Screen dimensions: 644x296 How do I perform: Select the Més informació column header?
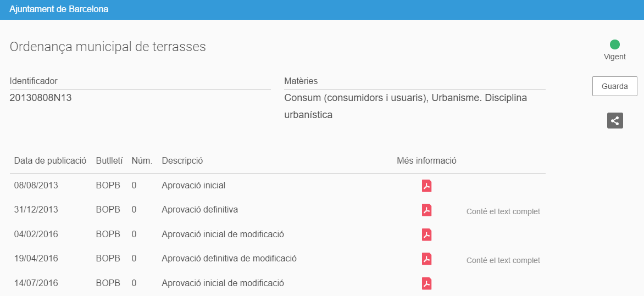click(427, 160)
